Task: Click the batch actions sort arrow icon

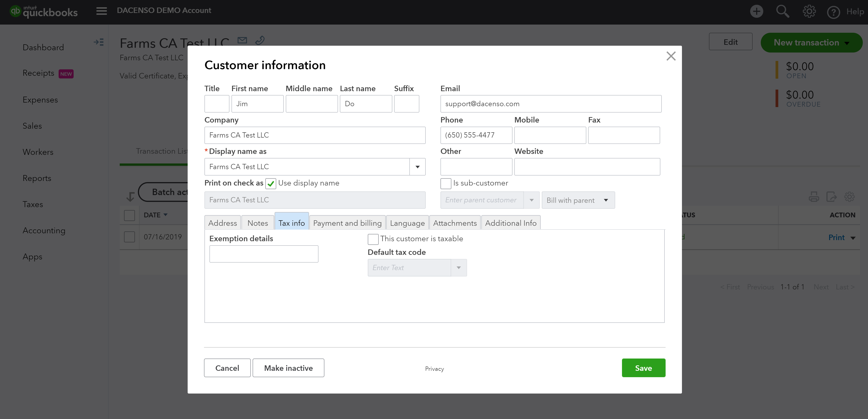Action: [130, 197]
